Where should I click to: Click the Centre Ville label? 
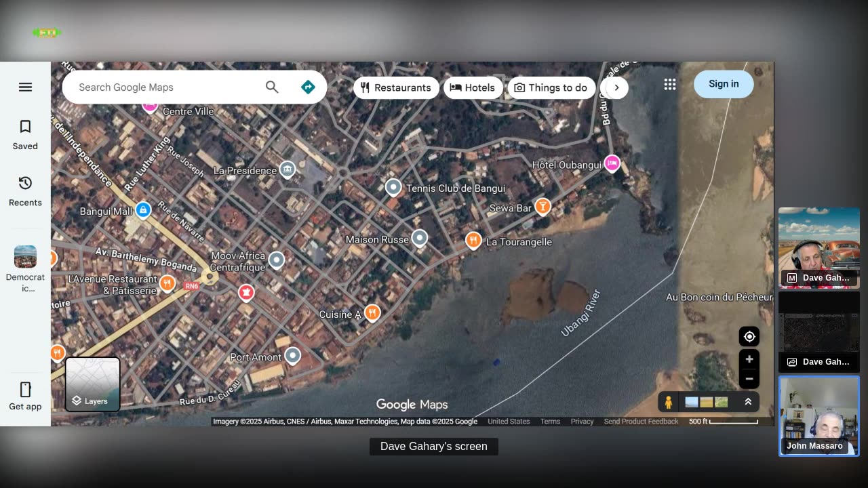tap(188, 111)
